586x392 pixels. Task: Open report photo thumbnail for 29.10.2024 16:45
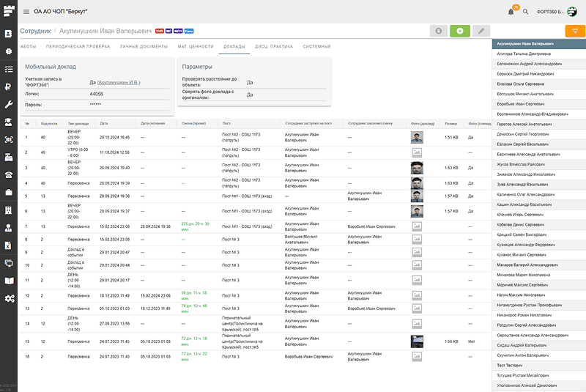point(417,137)
